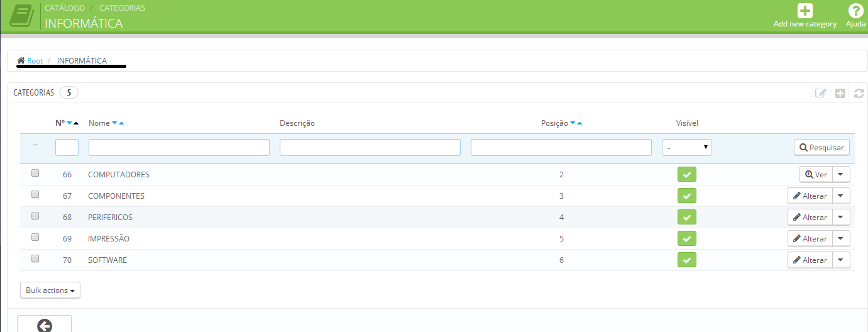Click the IMPRESSÃO category name
The width and height of the screenshot is (868, 332).
[x=109, y=239]
